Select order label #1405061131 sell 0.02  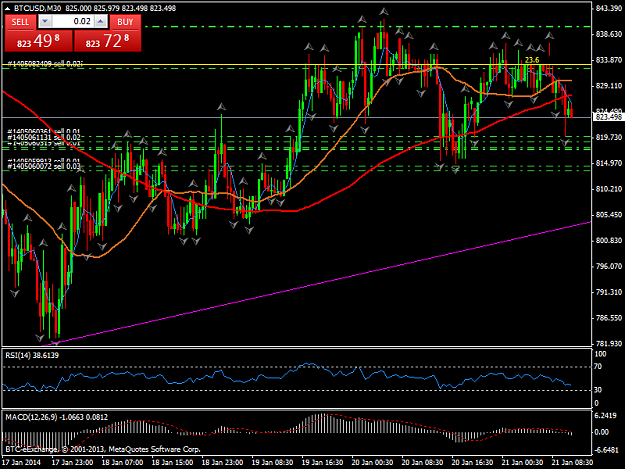(x=44, y=137)
